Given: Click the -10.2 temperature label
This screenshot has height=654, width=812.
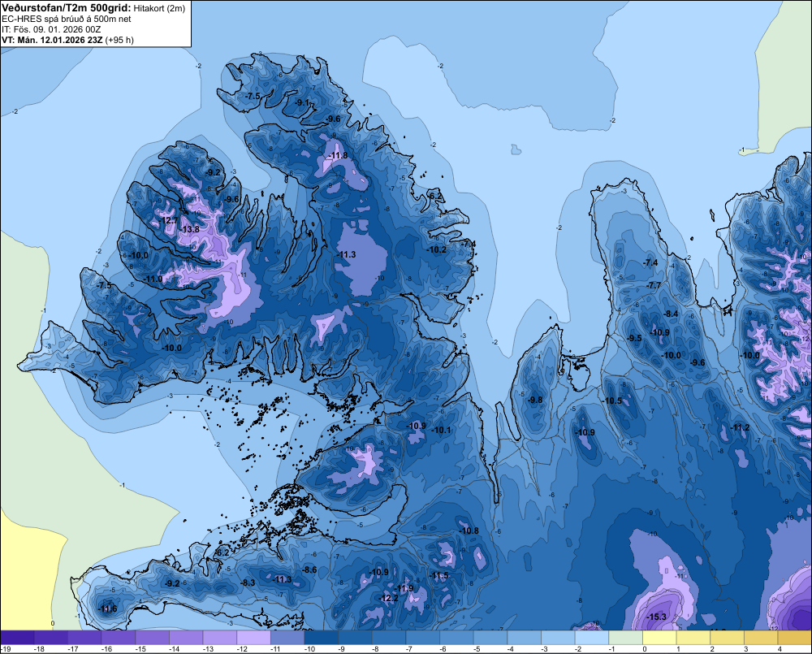Looking at the screenshot, I should click(x=437, y=249).
